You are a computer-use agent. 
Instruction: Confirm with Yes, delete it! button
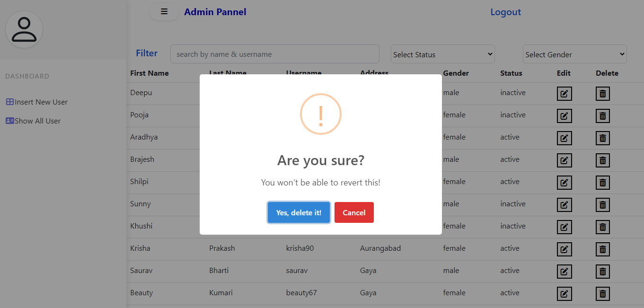299,212
